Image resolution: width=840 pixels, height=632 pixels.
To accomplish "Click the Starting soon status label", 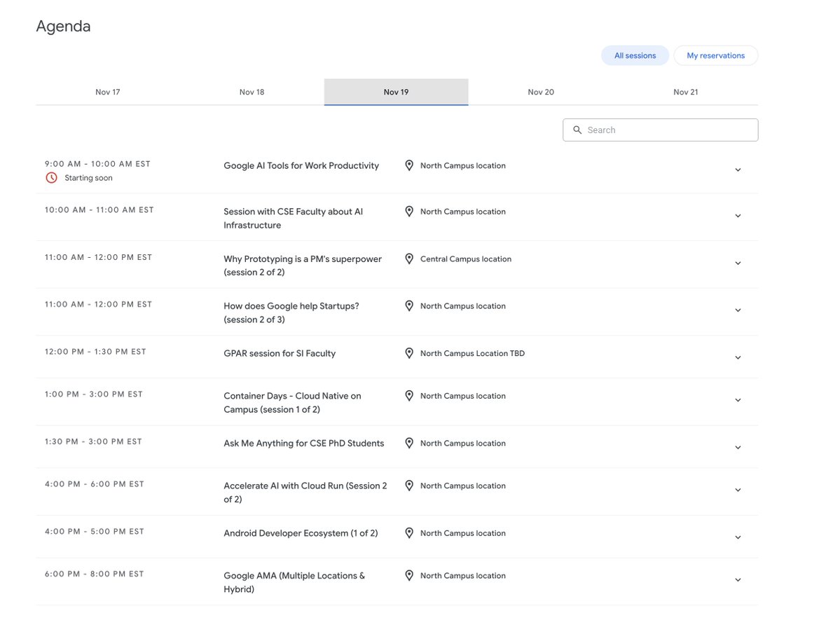I will point(88,178).
